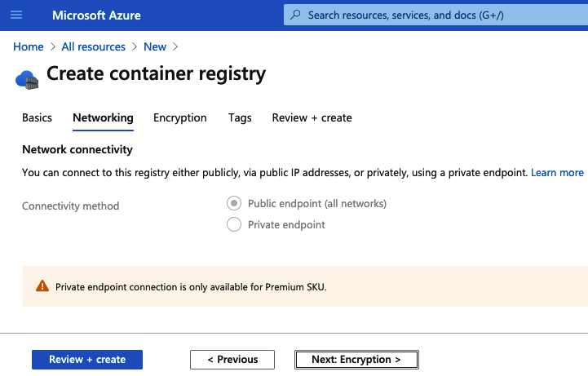
Task: Go to All resources breadcrumb
Action: [x=94, y=46]
